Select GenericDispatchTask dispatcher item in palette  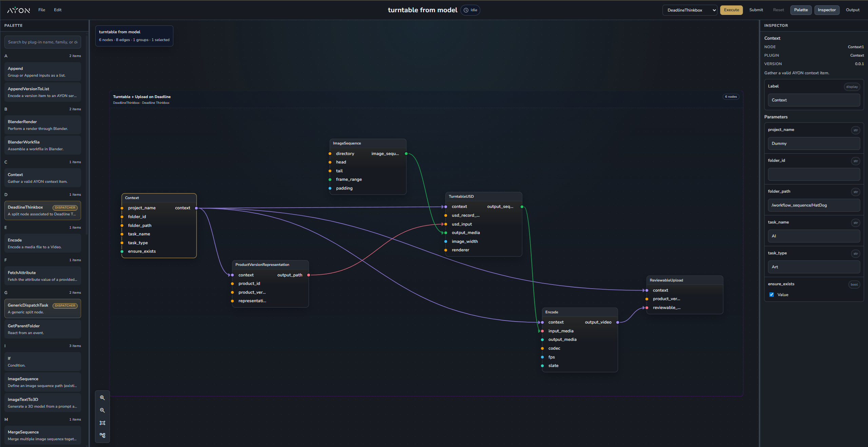pyautogui.click(x=42, y=309)
